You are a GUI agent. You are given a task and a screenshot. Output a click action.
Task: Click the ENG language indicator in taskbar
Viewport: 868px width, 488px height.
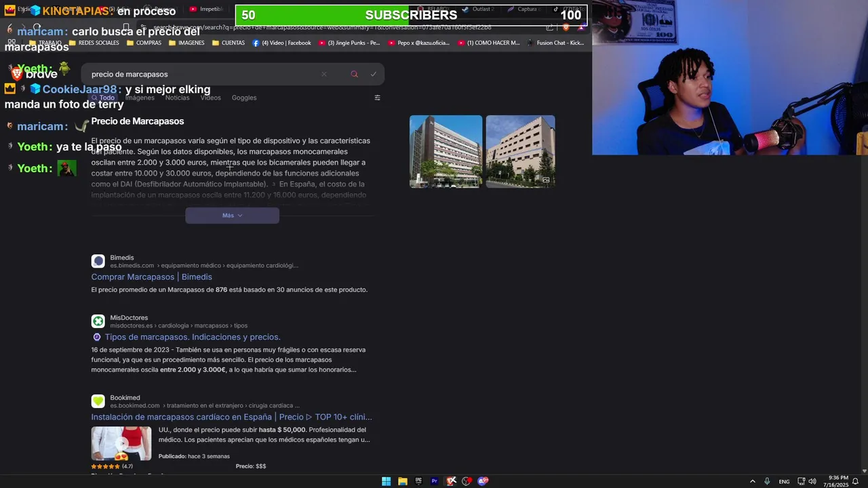coord(784,481)
